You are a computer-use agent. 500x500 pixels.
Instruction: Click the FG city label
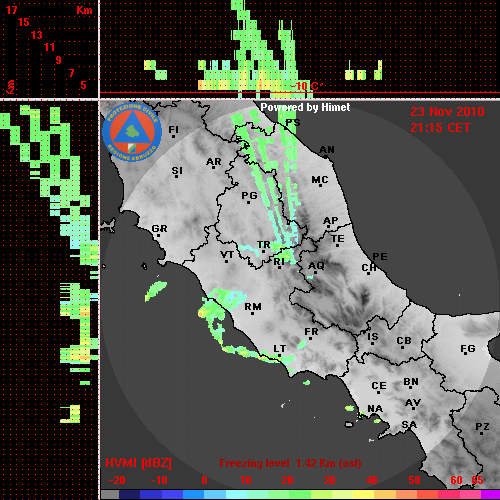[x=468, y=349]
